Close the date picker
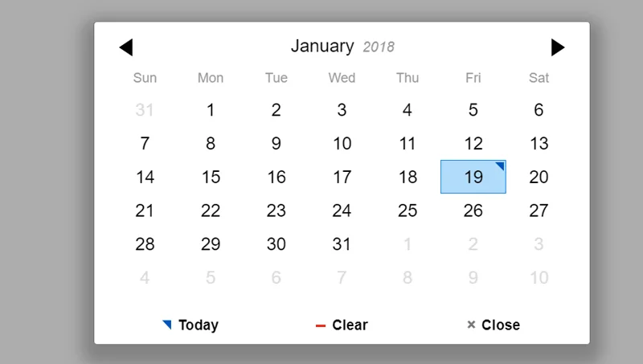This screenshot has height=364, width=643. tap(494, 325)
